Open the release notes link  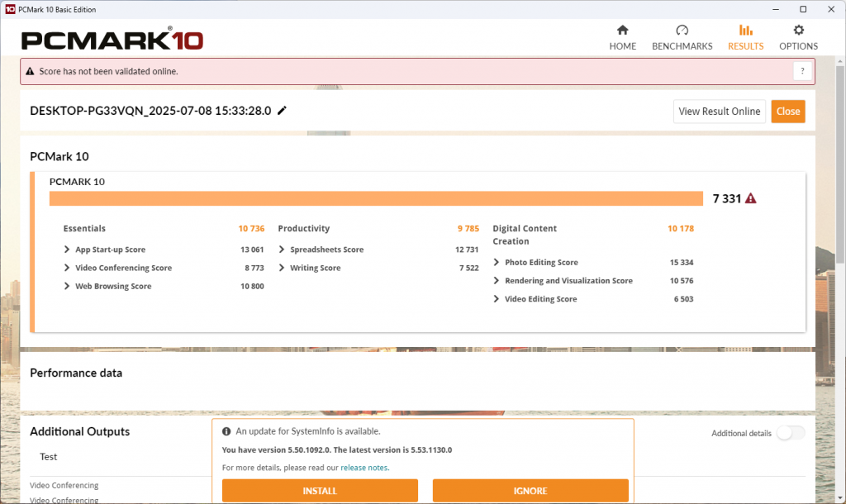(364, 468)
